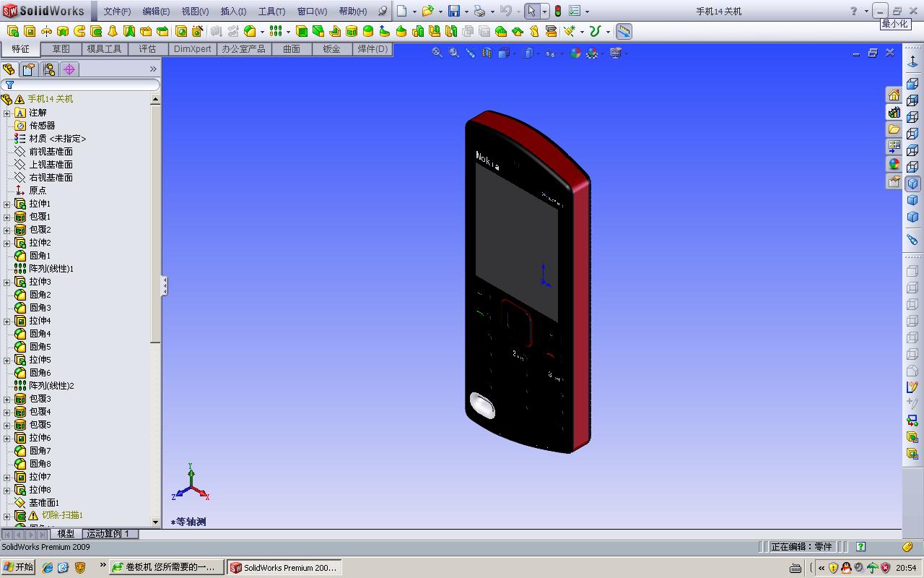
Task: Open the Design Library task pane icon
Action: click(x=894, y=112)
